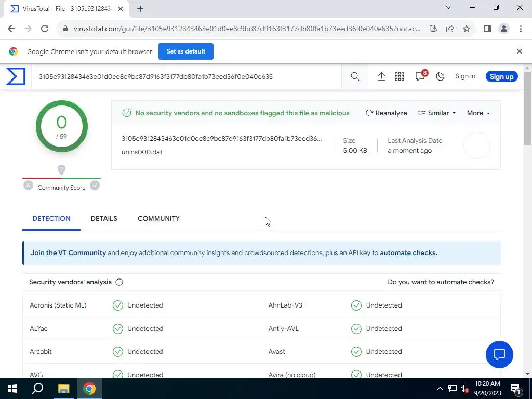Select the VirusTotal File browser tab

(x=66, y=9)
